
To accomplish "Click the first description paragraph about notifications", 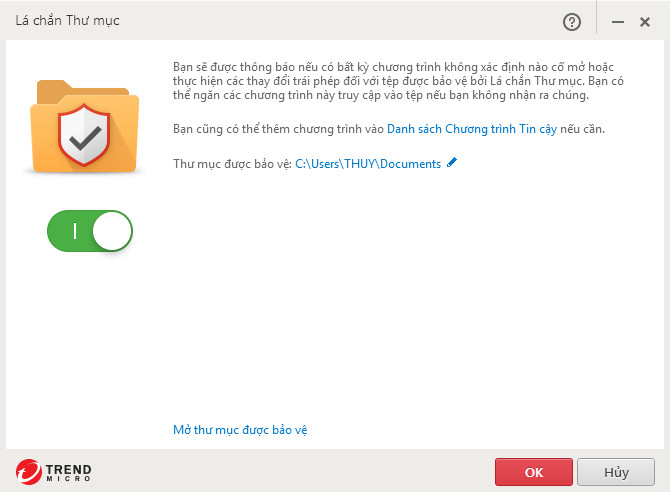I will (x=398, y=81).
